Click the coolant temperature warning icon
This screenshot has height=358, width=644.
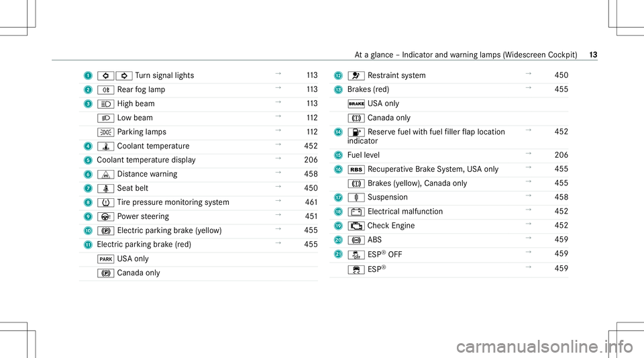[105, 146]
